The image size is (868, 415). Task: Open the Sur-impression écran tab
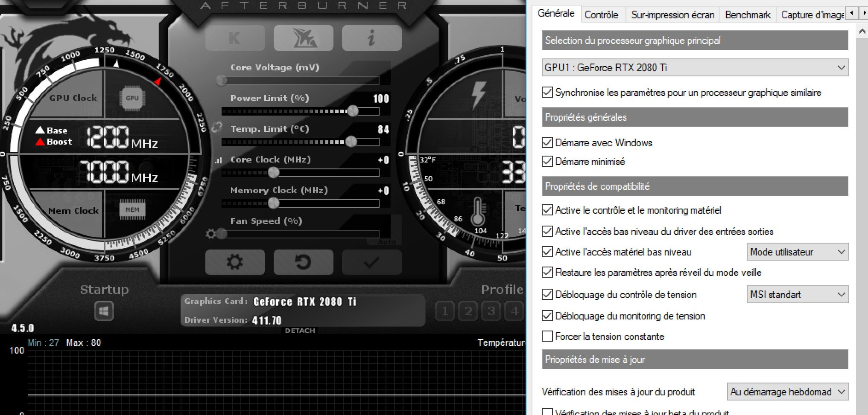672,15
